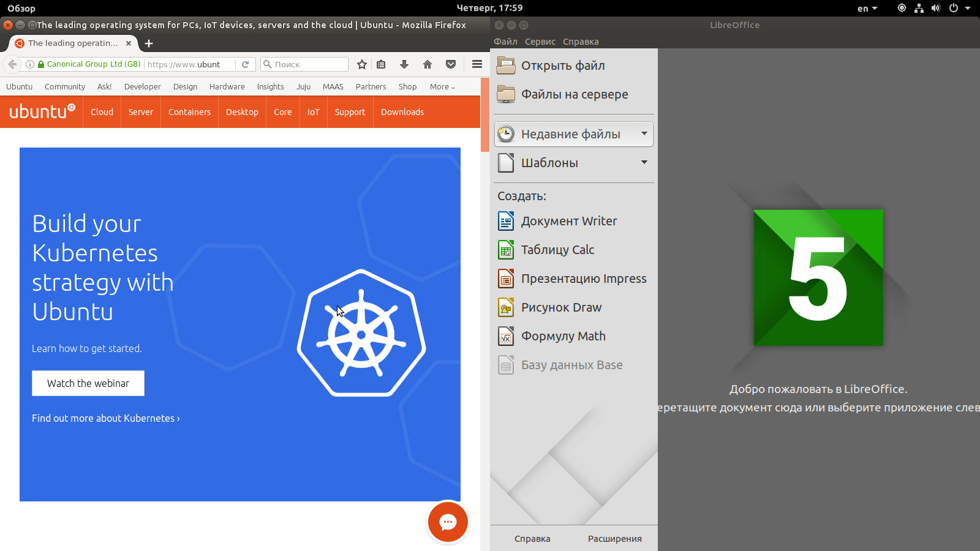
Task: Select the Downloads navigation item
Action: (x=402, y=112)
